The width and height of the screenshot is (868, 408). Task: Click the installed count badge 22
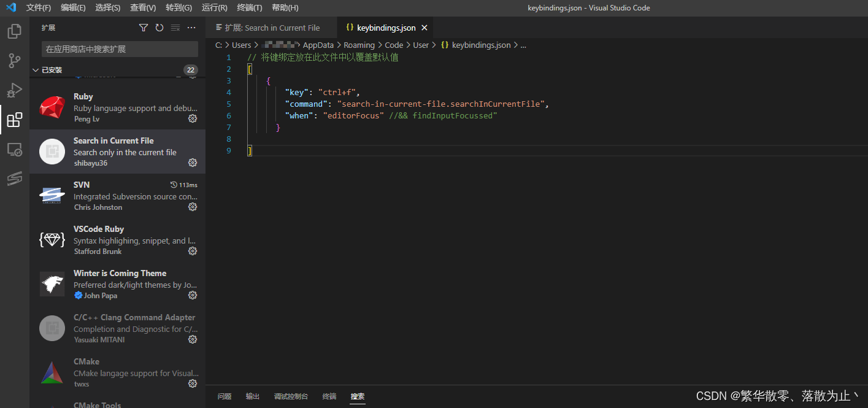191,70
